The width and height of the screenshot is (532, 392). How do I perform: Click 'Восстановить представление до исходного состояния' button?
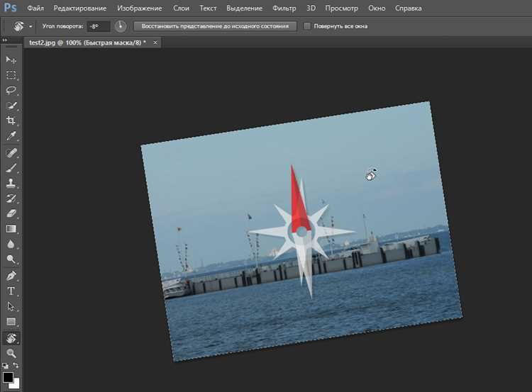click(215, 26)
